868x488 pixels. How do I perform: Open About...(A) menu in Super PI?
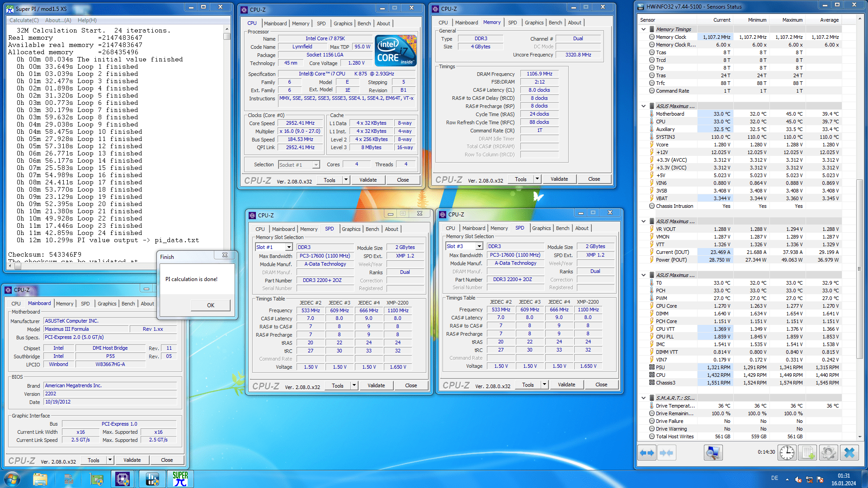point(58,20)
